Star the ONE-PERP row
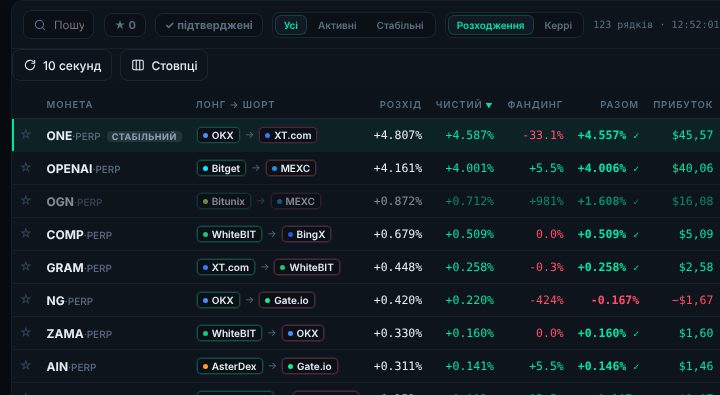The height and width of the screenshot is (395, 720). click(26, 134)
